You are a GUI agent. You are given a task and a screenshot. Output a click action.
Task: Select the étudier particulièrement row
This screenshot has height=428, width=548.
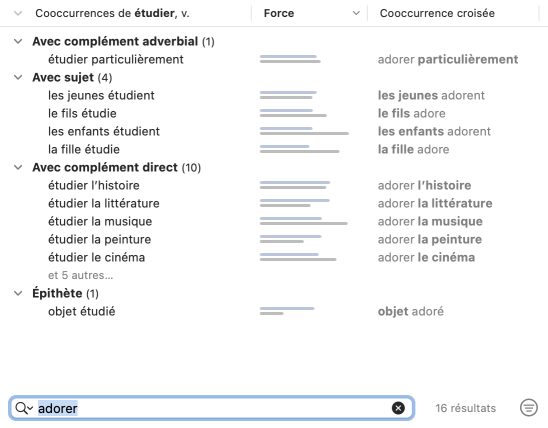pyautogui.click(x=274, y=59)
